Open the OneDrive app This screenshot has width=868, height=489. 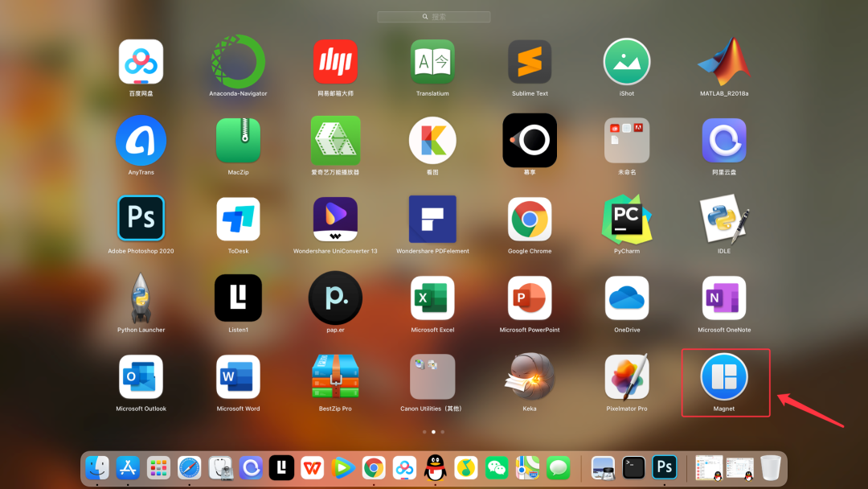[x=627, y=298]
